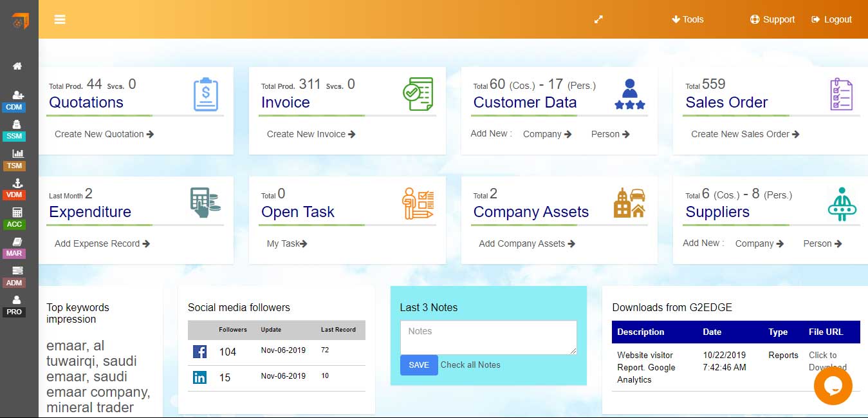Click the Reports type cell
This screenshot has height=418, width=868.
(x=783, y=355)
